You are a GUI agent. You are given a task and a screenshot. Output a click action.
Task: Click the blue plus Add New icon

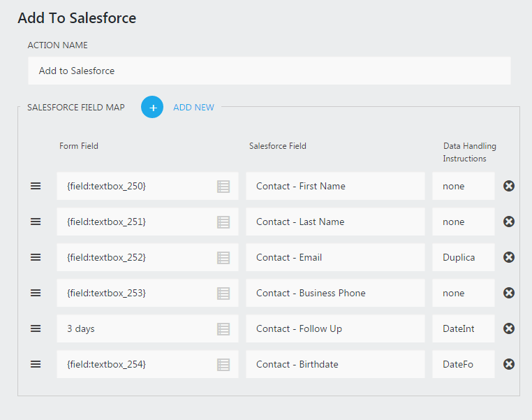coord(152,107)
